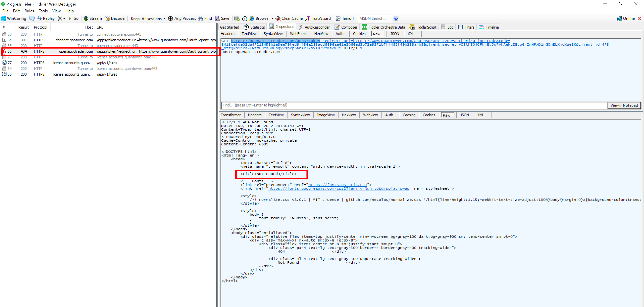Open the Fiddler Orchestra Beta tab
The width and height of the screenshot is (644, 307).
[x=383, y=27]
